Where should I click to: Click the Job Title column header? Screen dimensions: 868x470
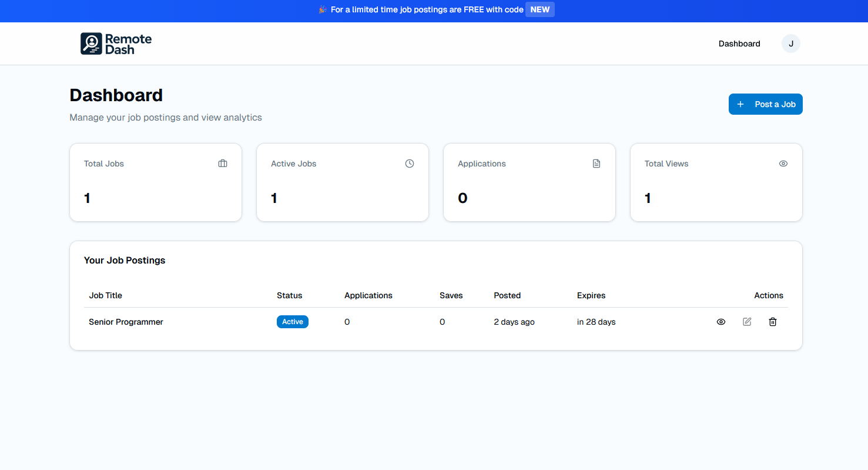pyautogui.click(x=105, y=295)
